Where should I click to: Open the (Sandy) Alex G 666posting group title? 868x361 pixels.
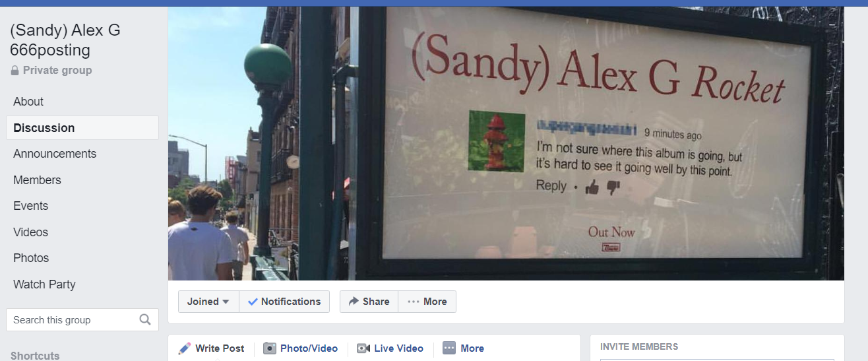coord(65,40)
